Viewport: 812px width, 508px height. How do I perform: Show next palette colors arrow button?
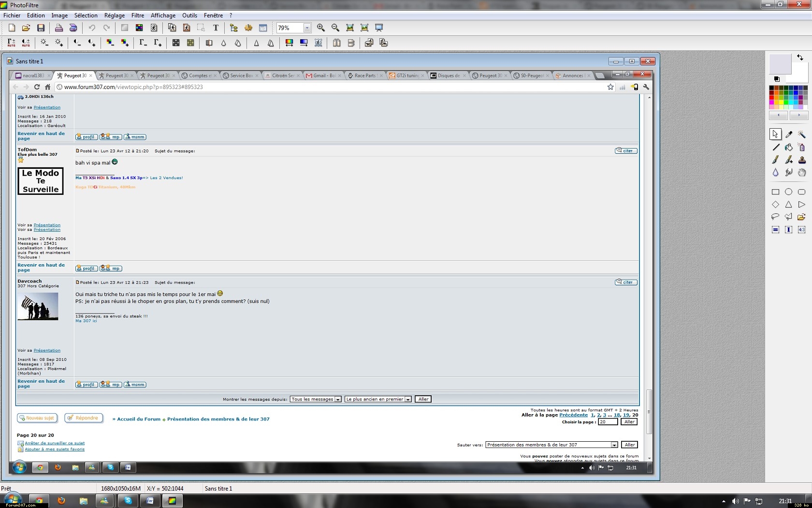[x=799, y=115]
